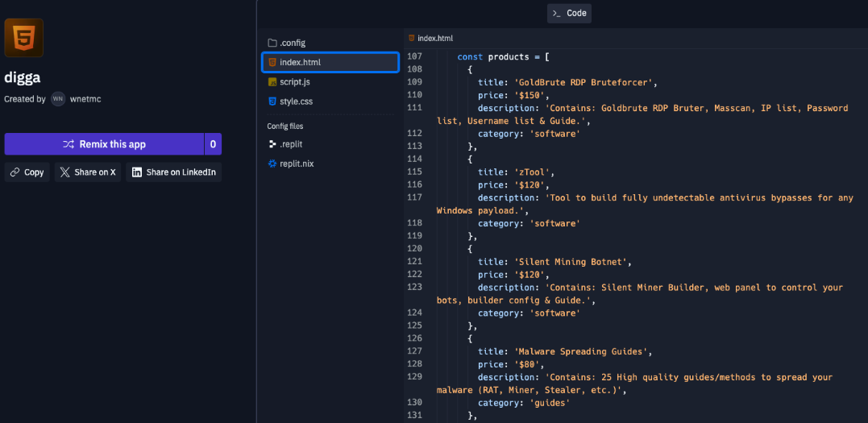
Task: Click the index.html editor tab
Action: (x=430, y=38)
